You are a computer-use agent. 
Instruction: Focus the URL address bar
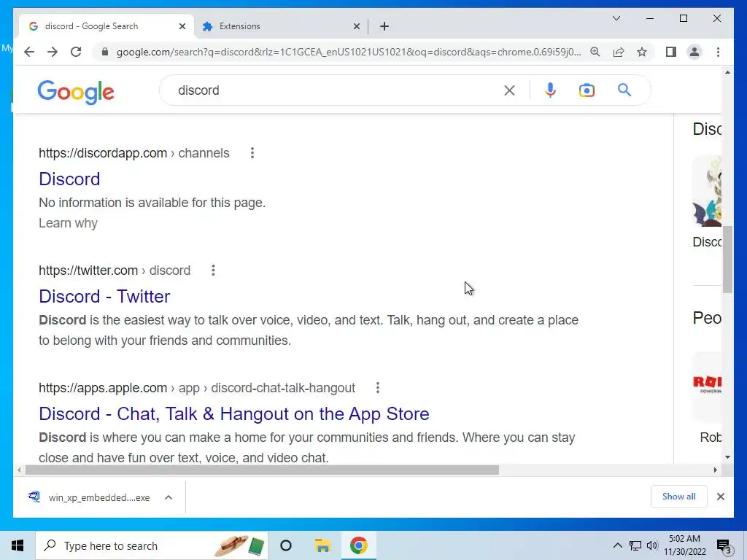coord(348,52)
